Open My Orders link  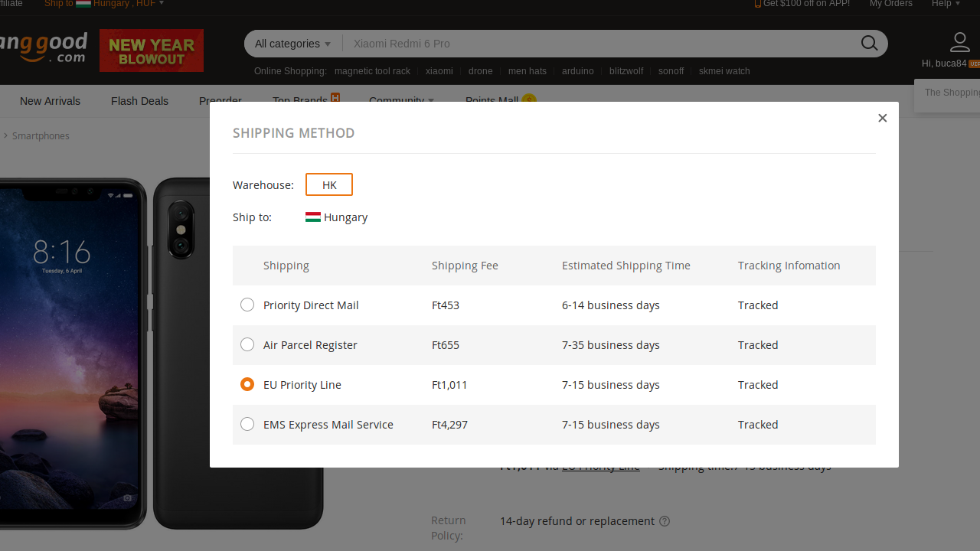tap(891, 4)
